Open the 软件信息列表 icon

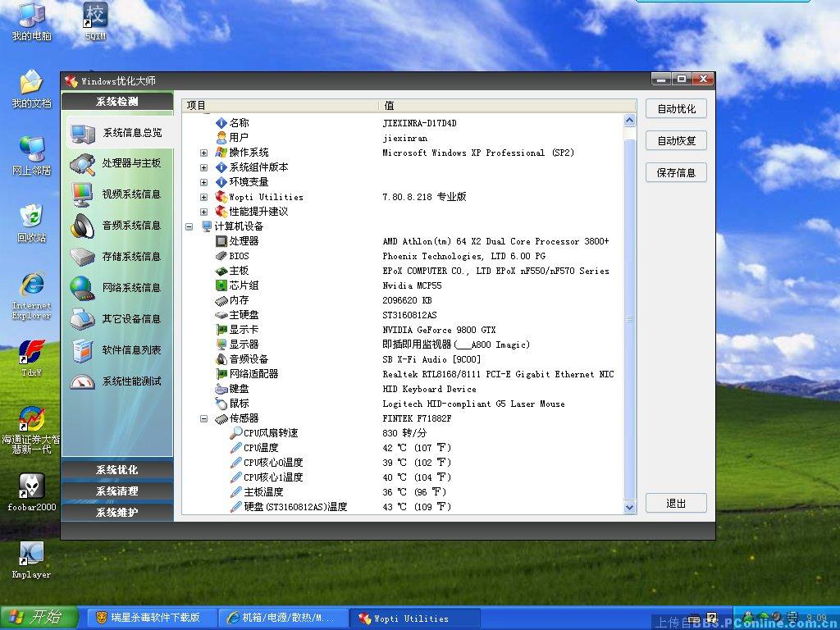pyautogui.click(x=83, y=349)
